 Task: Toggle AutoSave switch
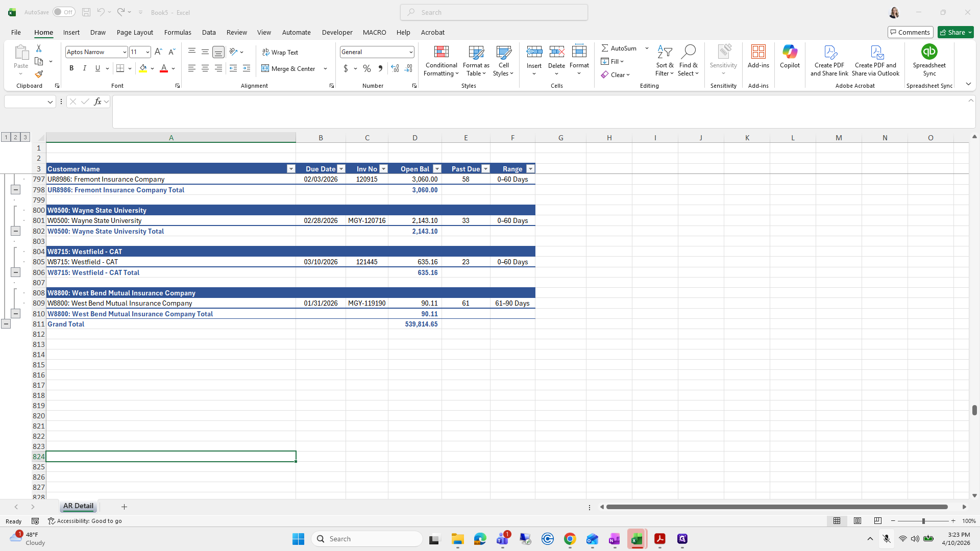[x=64, y=12]
